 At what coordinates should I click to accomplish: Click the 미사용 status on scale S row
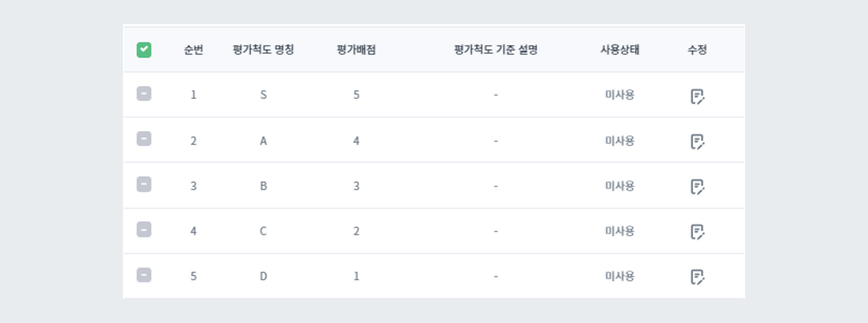[620, 95]
